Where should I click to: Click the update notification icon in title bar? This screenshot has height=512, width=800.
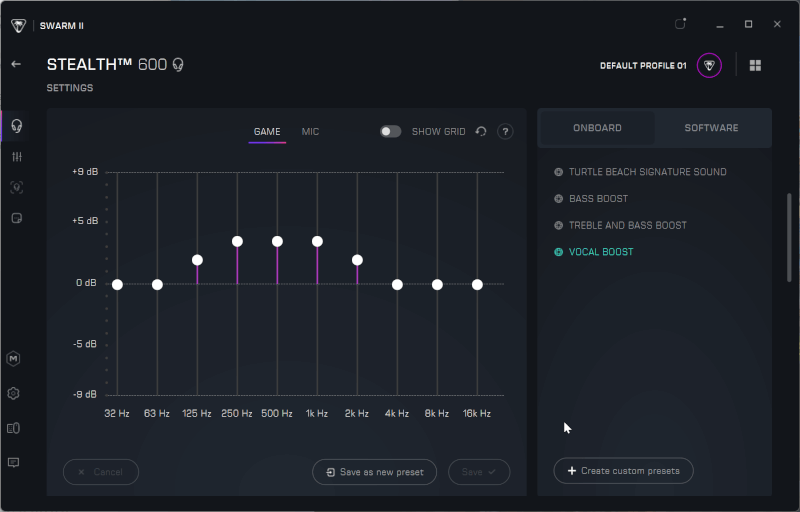[680, 23]
